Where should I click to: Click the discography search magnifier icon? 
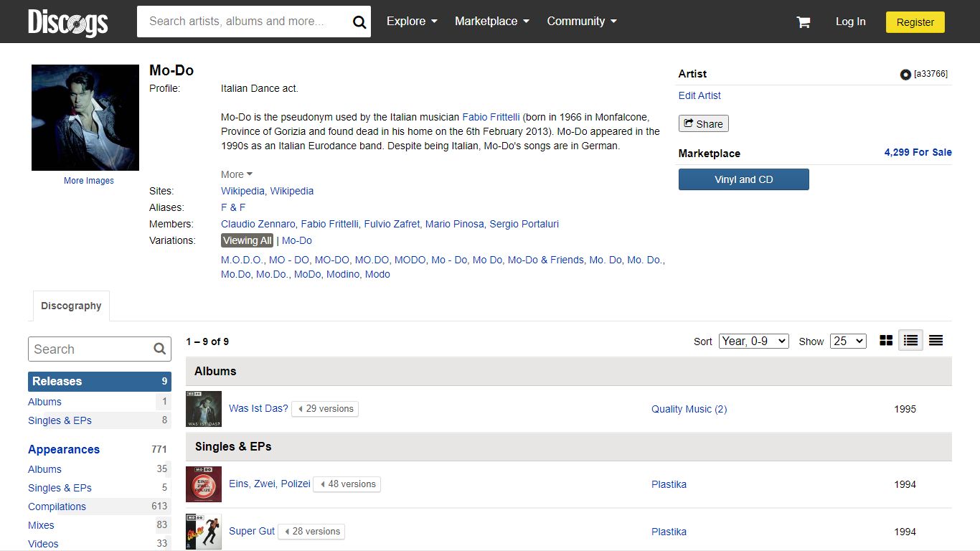(160, 349)
